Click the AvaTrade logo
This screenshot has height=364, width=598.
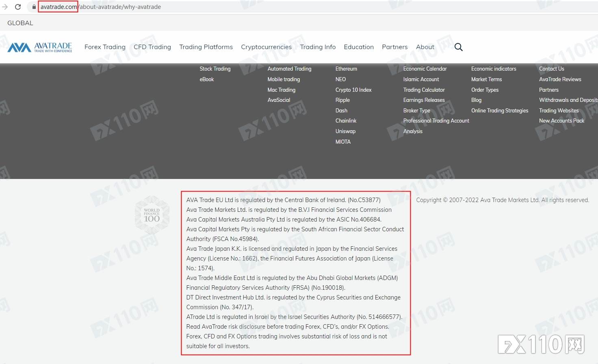pyautogui.click(x=40, y=47)
